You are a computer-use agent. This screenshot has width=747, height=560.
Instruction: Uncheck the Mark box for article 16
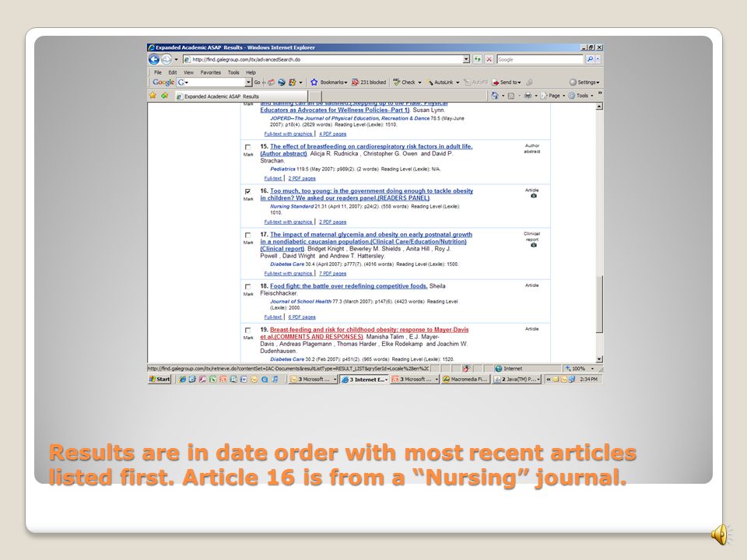[x=247, y=192]
